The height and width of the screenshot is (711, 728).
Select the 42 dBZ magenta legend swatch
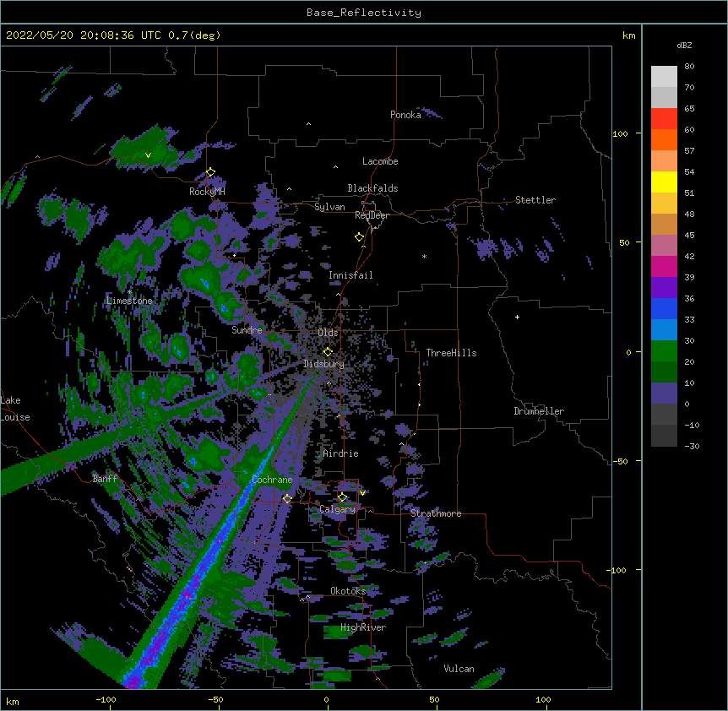pyautogui.click(x=664, y=266)
